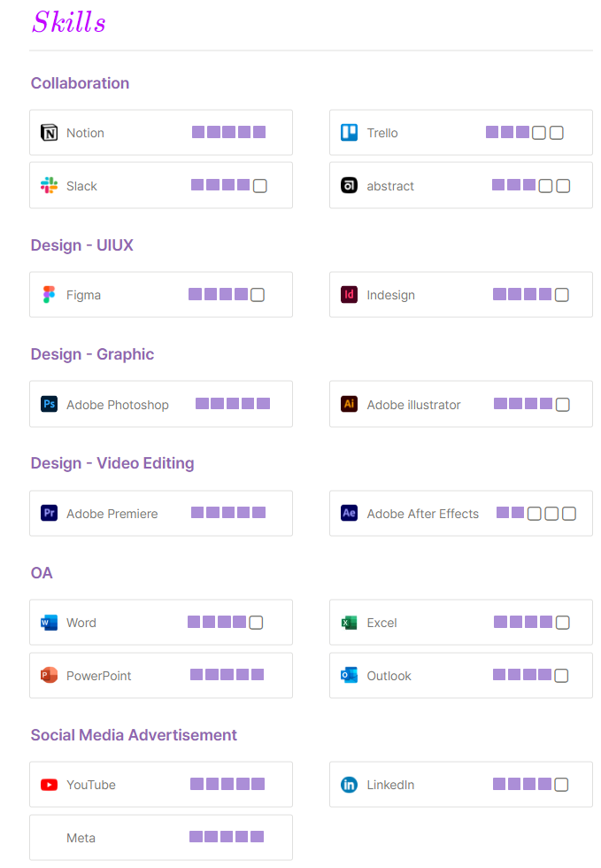The height and width of the screenshot is (868, 601).
Task: Click the YouTube play icon
Action: 50,785
